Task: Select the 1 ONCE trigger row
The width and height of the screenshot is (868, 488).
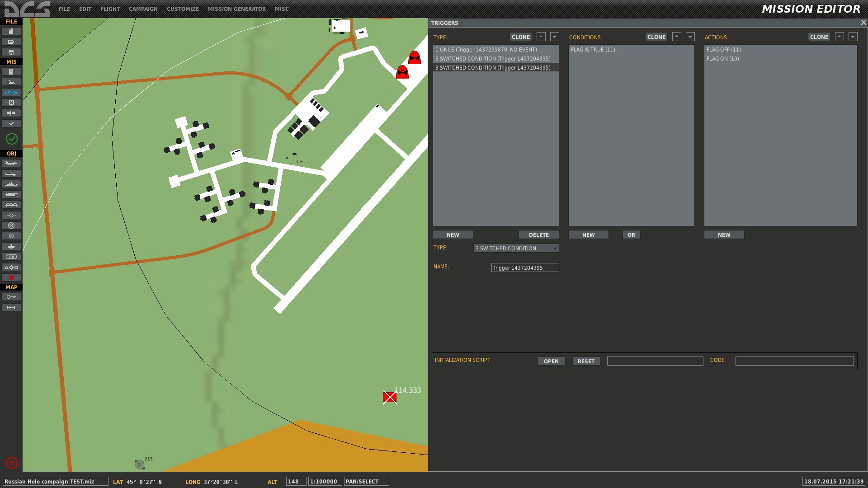Action: (x=496, y=50)
